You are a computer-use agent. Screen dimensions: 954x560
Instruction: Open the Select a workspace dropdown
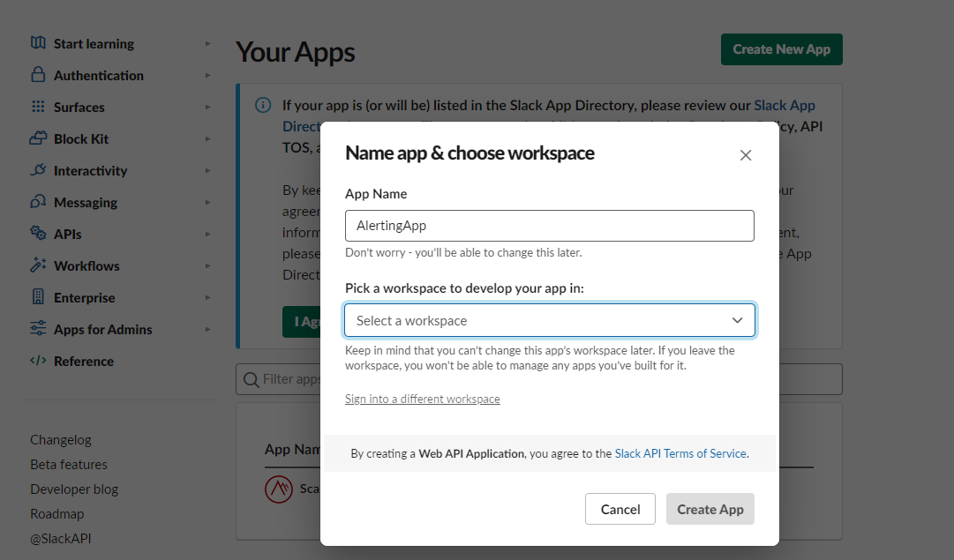(x=550, y=320)
